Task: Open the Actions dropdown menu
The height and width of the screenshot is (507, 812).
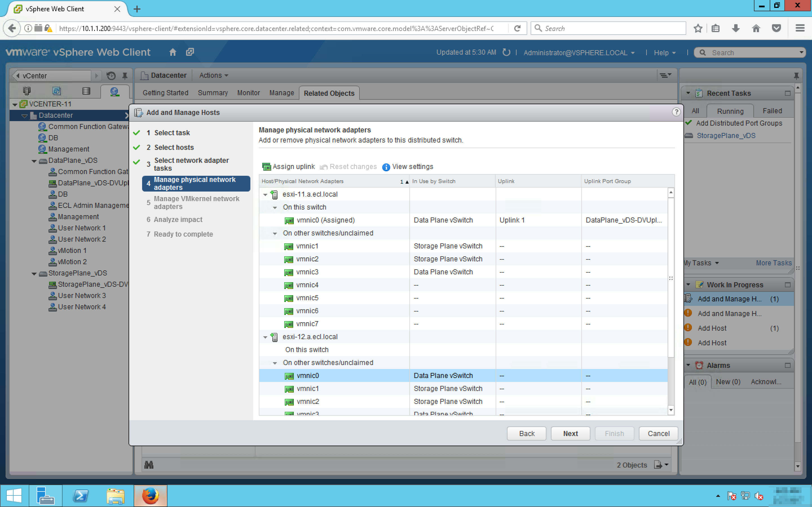Action: tap(213, 75)
